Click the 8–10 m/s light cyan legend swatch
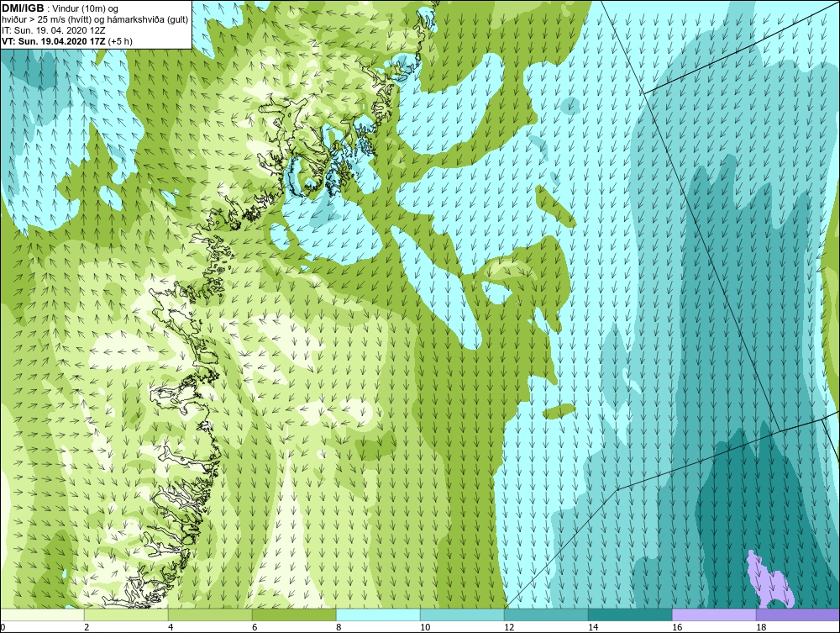This screenshot has height=633, width=840. (x=378, y=615)
